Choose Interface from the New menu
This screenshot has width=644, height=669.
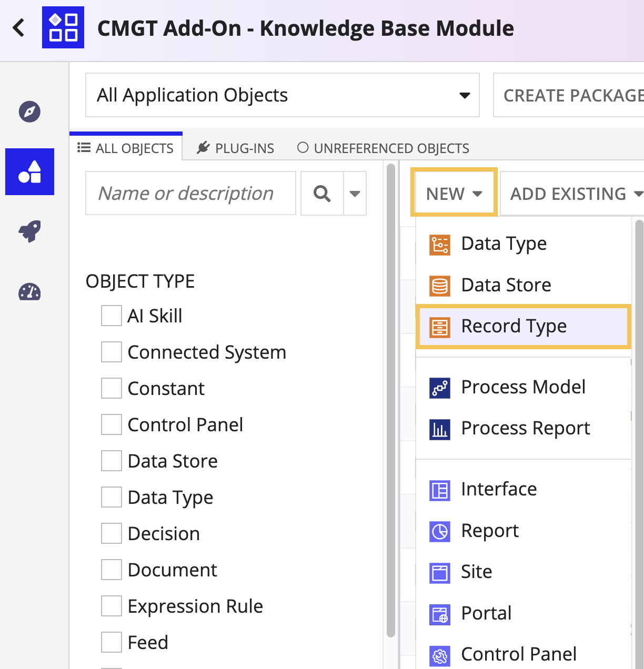(524, 490)
